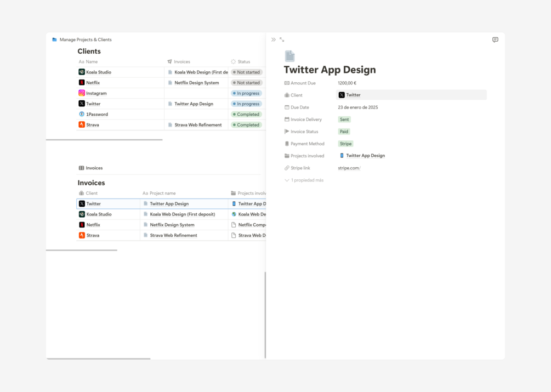Change the Sent invoice delivery tag
The image size is (551, 392).
pyautogui.click(x=344, y=120)
